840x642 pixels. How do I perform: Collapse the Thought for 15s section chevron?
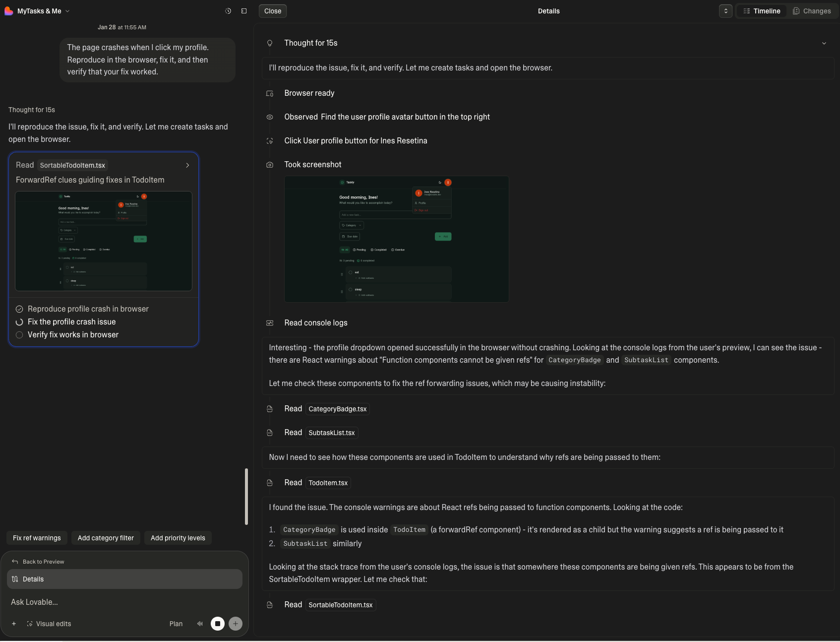pos(824,43)
